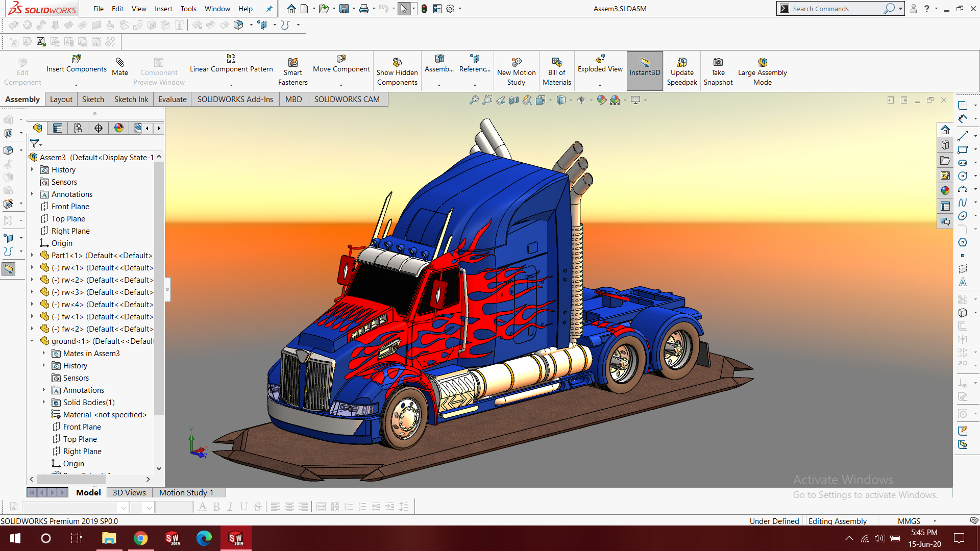Toggle Large Assembly Mode
980x551 pixels.
762,71
